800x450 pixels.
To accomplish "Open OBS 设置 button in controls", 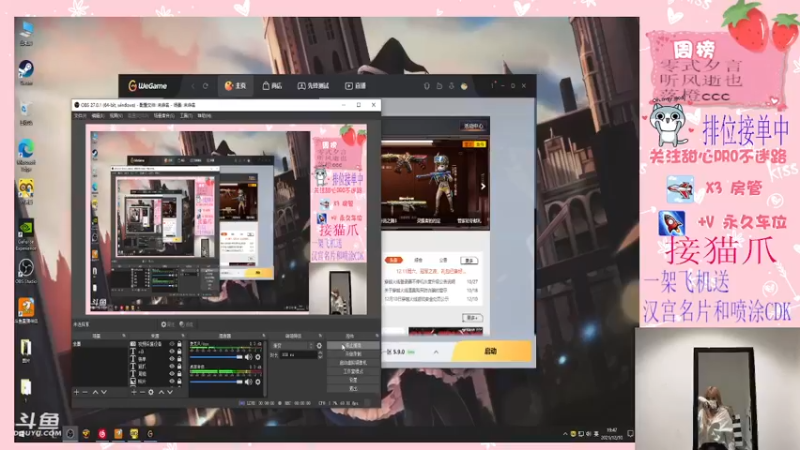I will pos(353,380).
